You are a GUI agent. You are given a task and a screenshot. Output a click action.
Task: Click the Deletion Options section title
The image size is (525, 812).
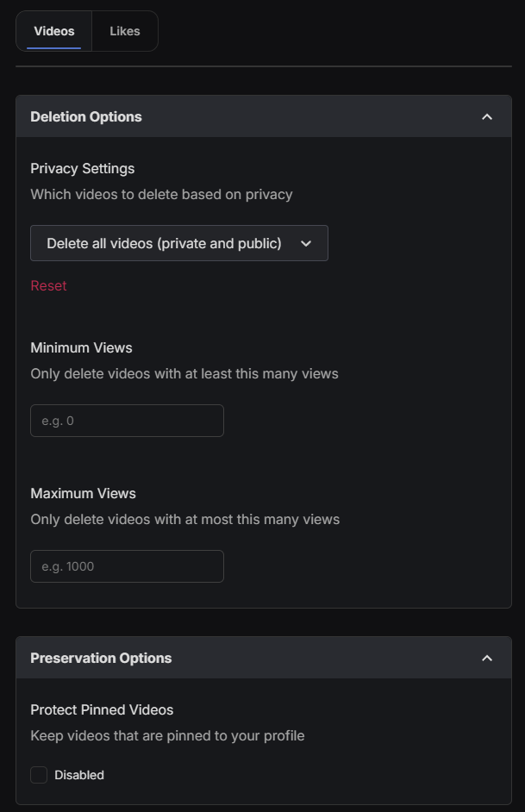click(x=86, y=116)
